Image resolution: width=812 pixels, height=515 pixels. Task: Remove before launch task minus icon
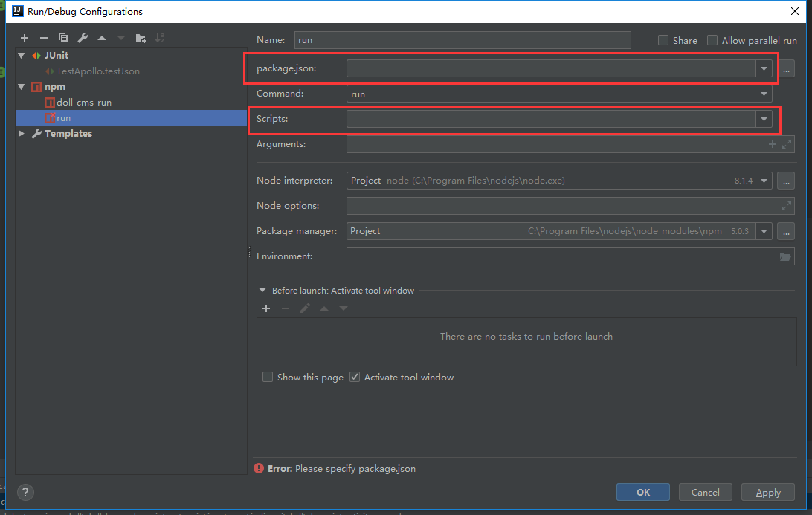tap(286, 308)
